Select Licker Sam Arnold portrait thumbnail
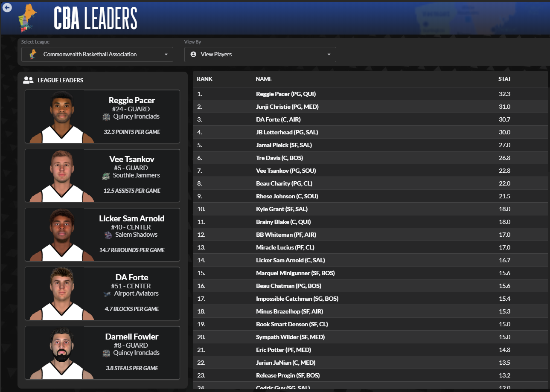The image size is (550, 392). tap(62, 235)
